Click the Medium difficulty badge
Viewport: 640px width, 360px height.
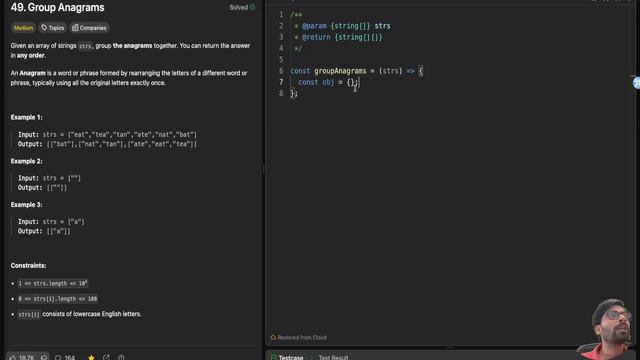point(23,28)
